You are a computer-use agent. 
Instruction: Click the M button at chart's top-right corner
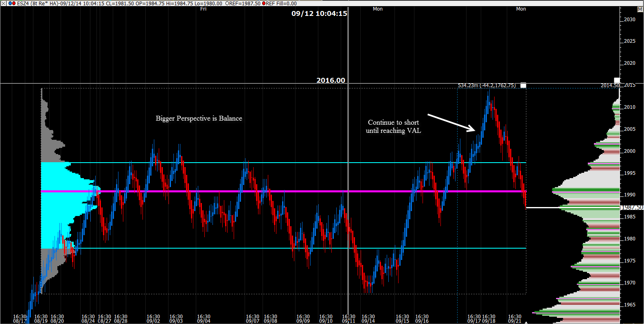[x=640, y=9]
